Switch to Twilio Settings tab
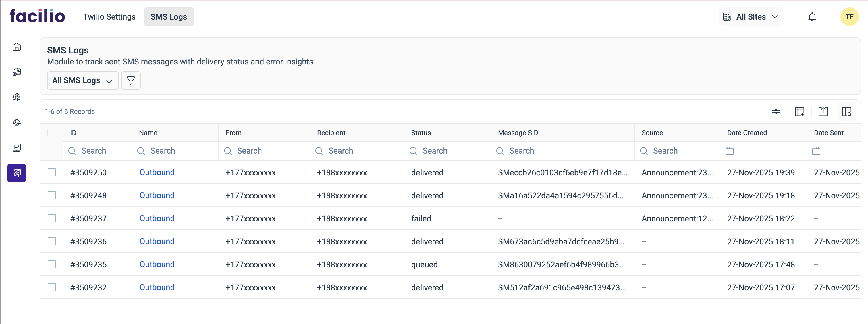This screenshot has height=324, width=868. 109,17
